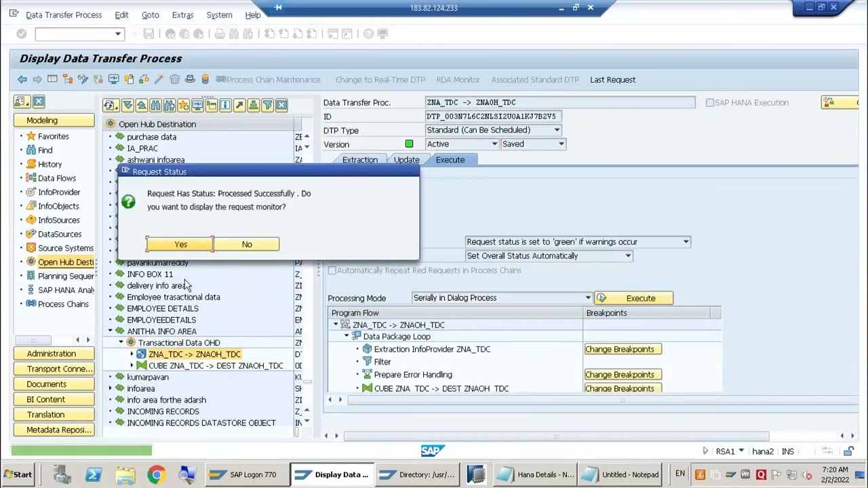
Task: Click the transaction command input field
Action: point(75,34)
